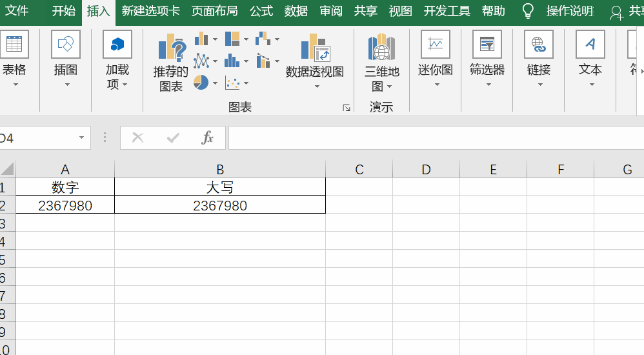Insert a hierarchy treemap chart
Screen dimensions: 644x355
[x=232, y=39]
